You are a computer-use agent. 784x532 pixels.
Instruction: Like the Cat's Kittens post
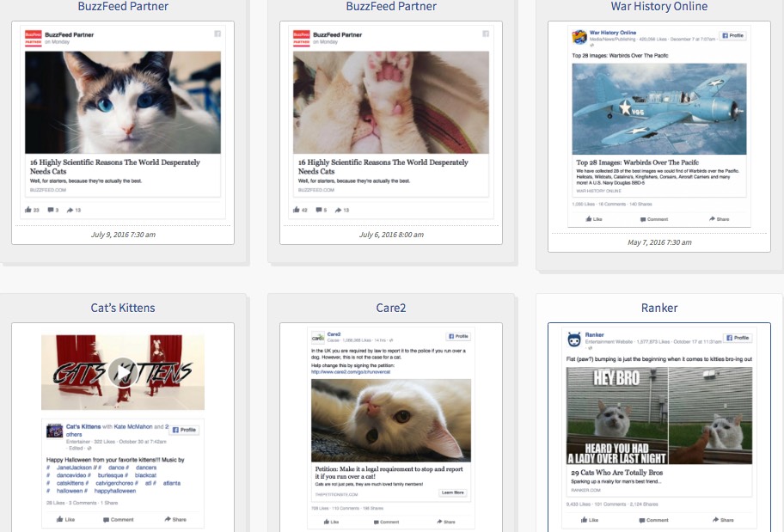click(x=65, y=519)
